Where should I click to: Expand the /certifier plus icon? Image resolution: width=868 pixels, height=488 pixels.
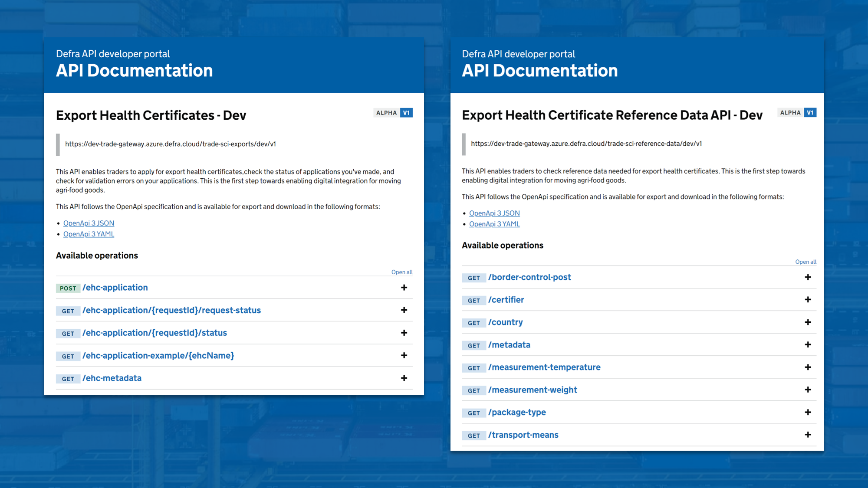point(808,300)
